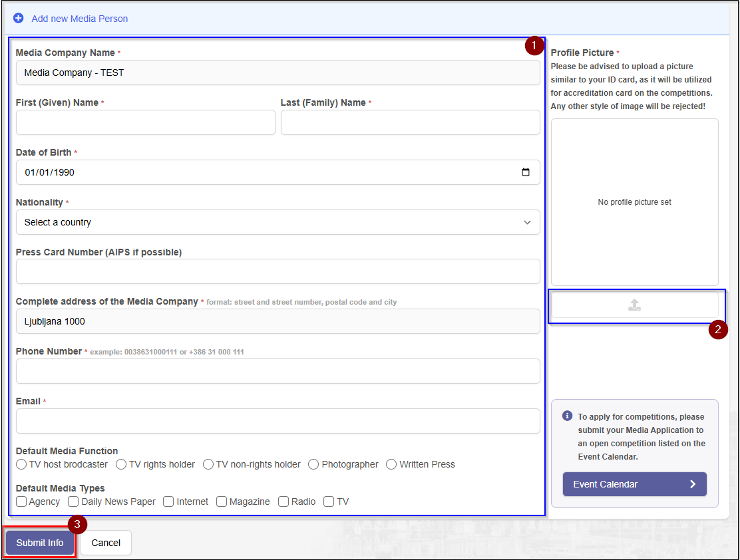
Task: Choose the Written Press radio button
Action: 391,464
